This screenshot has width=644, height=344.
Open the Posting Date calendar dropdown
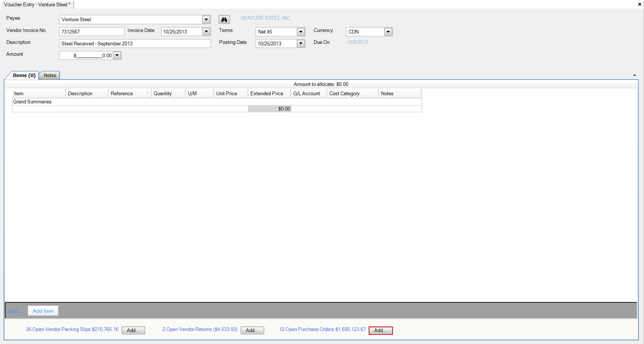click(x=301, y=44)
